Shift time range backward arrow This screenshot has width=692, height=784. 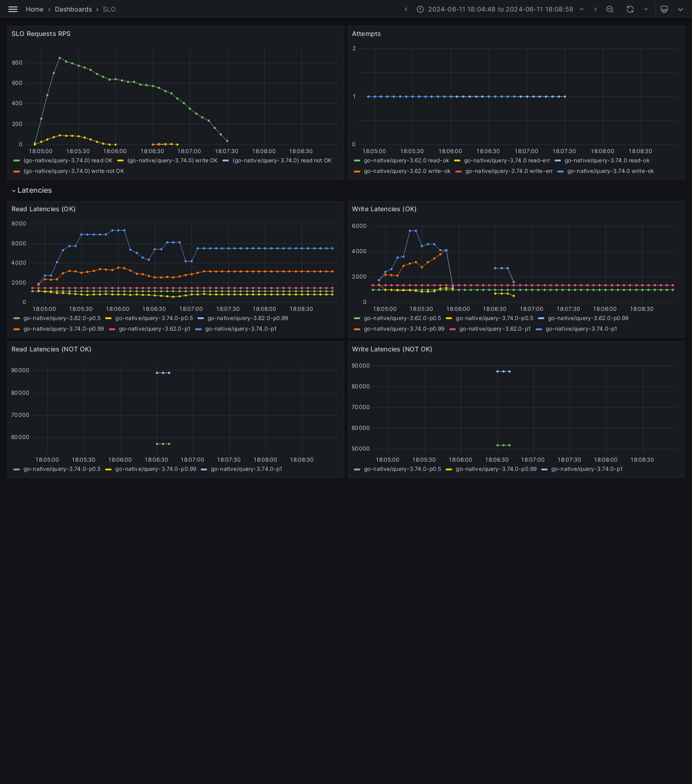tap(406, 9)
